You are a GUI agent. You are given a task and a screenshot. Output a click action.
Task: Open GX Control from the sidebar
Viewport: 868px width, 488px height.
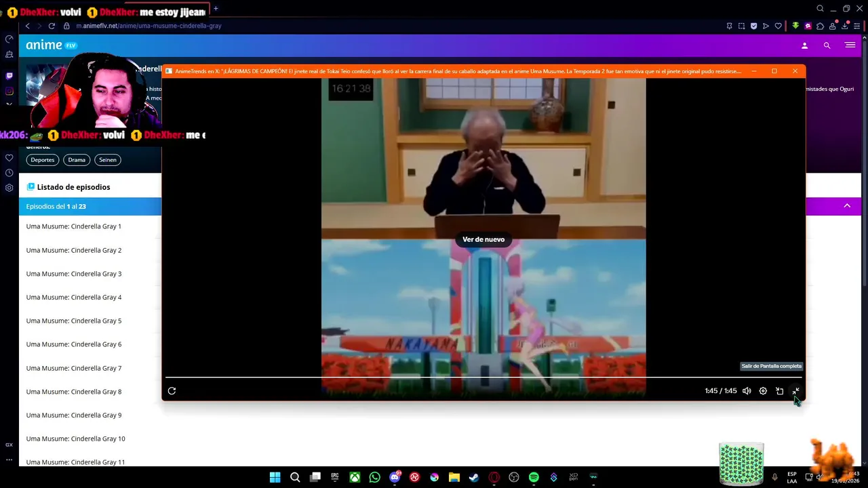(x=9, y=445)
